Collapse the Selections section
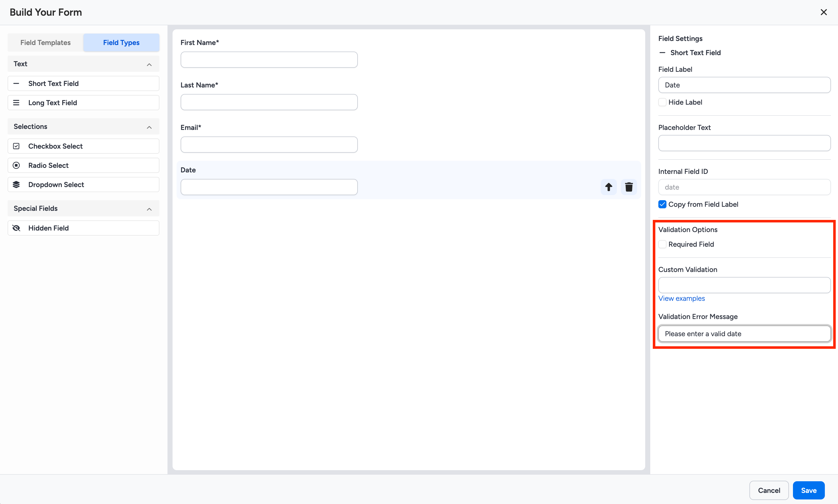The image size is (838, 504). click(149, 127)
